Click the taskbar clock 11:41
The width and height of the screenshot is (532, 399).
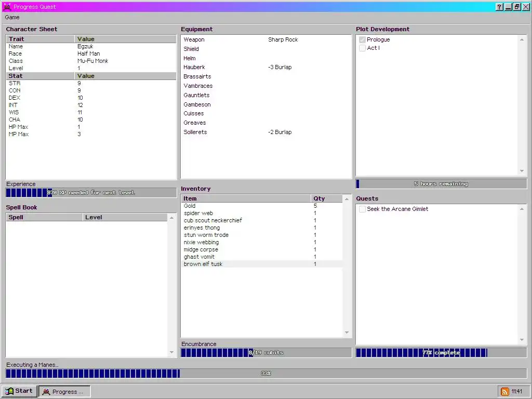pos(517,392)
